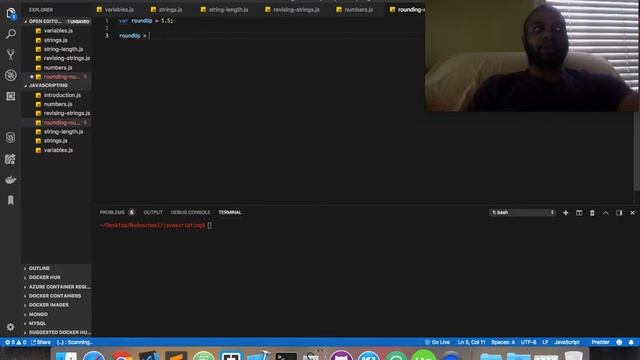Open the Extensions view
Screen dimensions: 640x360
point(11,96)
